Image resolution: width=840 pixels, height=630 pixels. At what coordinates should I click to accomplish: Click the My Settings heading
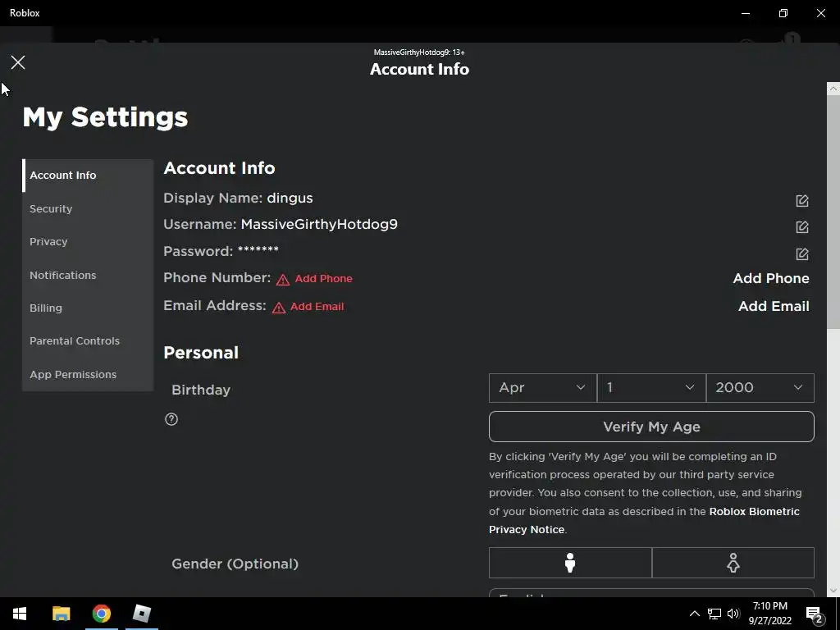pyautogui.click(x=105, y=116)
